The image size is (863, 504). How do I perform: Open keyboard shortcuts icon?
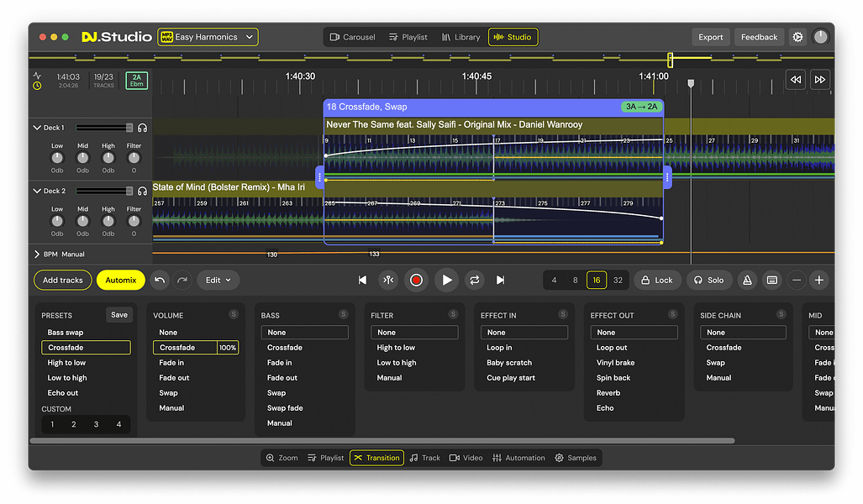(x=771, y=280)
